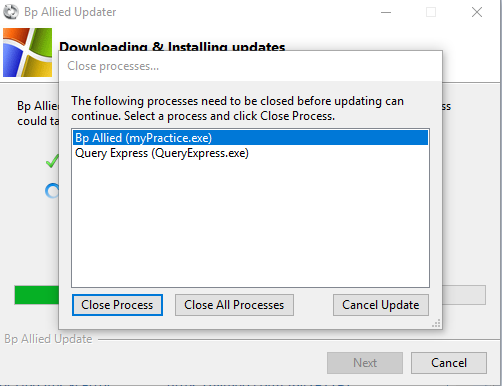Click the disabled Next button

pyautogui.click(x=365, y=363)
